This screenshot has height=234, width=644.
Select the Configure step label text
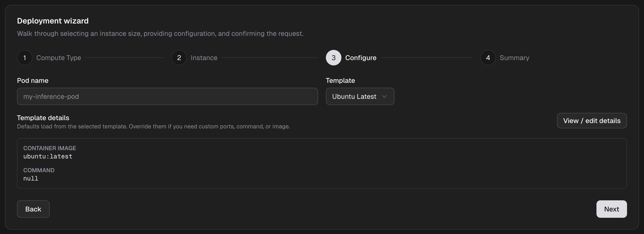(361, 57)
